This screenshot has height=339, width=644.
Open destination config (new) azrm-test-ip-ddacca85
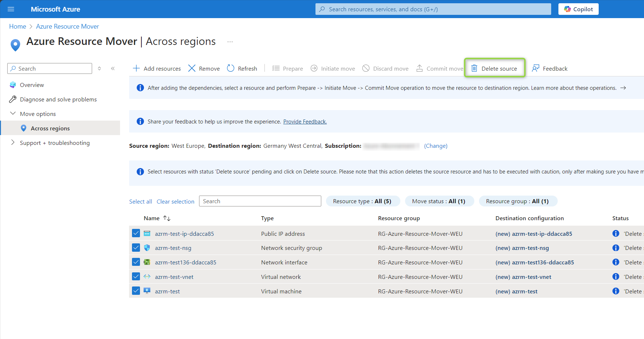[534, 234]
